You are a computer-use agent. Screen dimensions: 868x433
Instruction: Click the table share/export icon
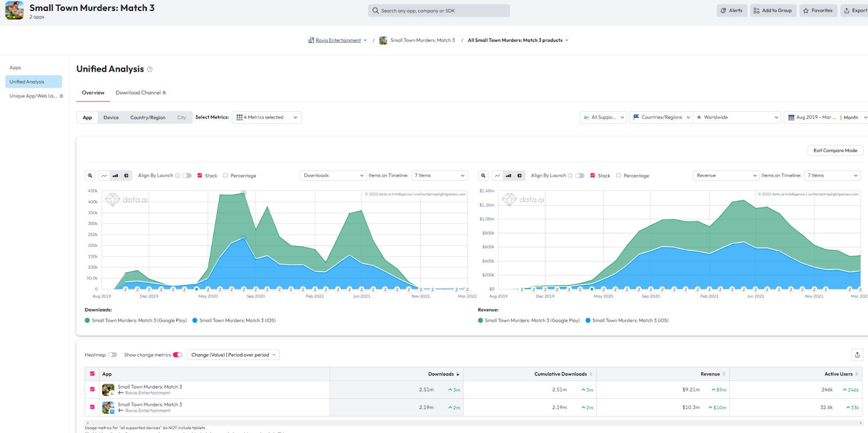coord(857,355)
